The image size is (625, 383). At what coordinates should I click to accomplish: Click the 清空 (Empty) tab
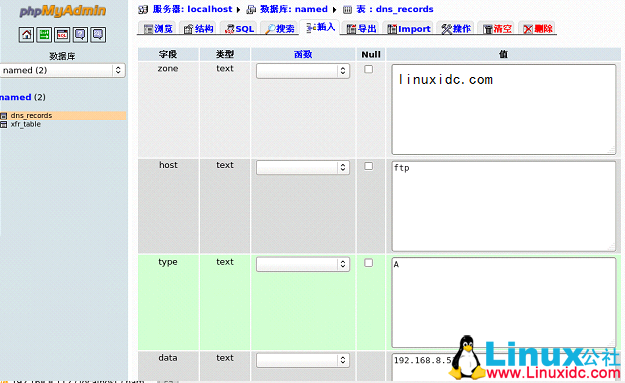496,29
